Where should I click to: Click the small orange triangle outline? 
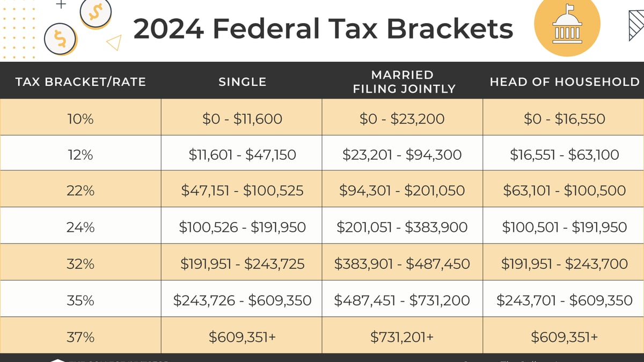(x=114, y=42)
